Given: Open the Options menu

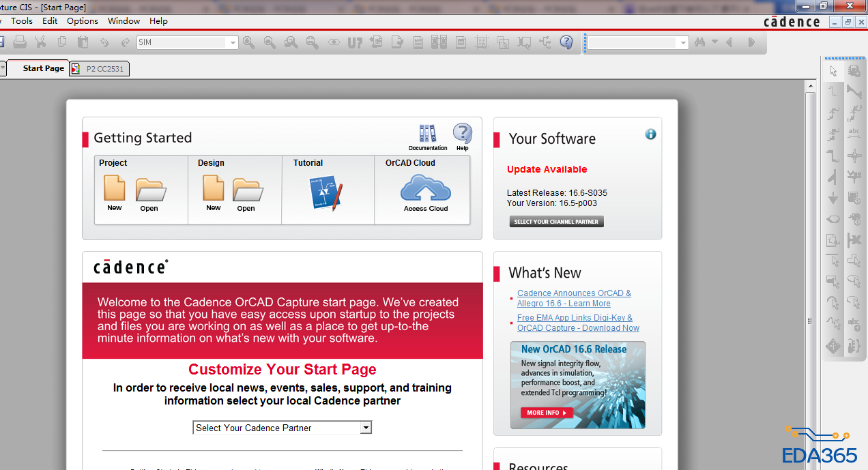Looking at the screenshot, I should coord(83,21).
